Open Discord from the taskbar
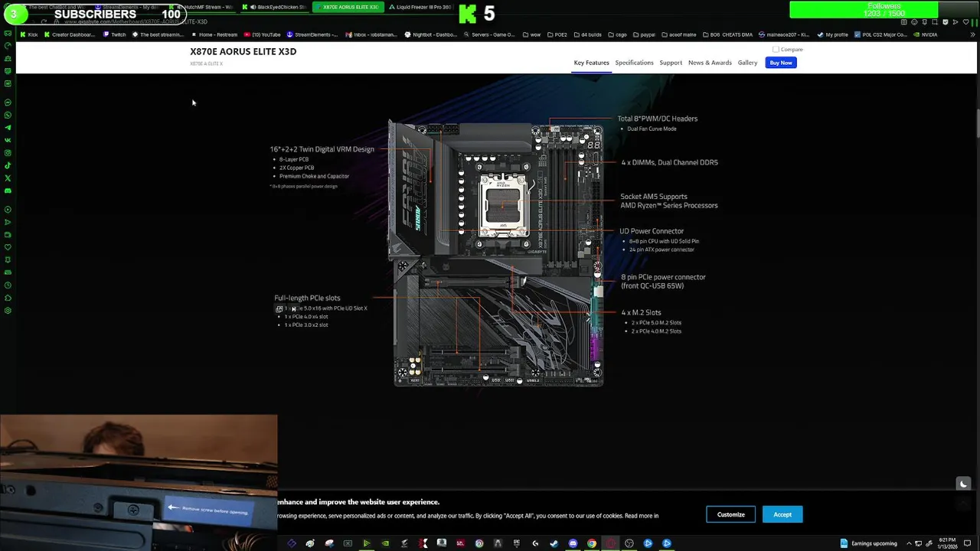Image resolution: width=980 pixels, height=551 pixels. (x=573, y=543)
